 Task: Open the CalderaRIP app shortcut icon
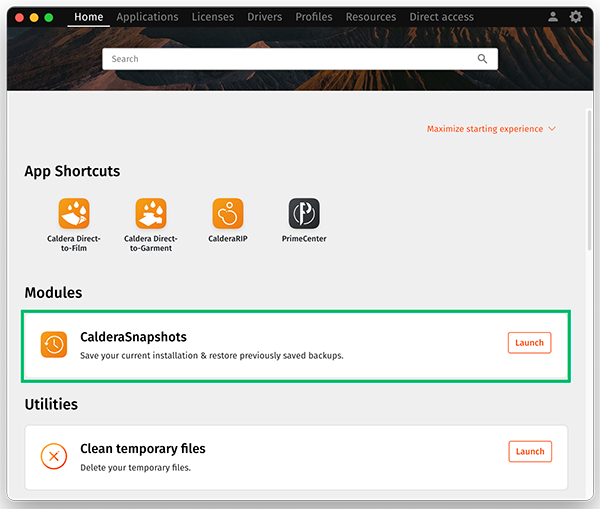click(228, 213)
